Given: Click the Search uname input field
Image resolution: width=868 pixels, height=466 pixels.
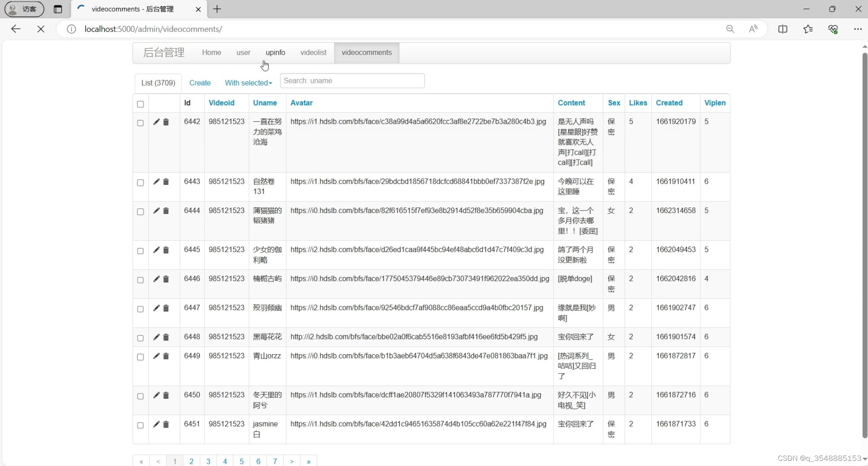Looking at the screenshot, I should [x=352, y=80].
